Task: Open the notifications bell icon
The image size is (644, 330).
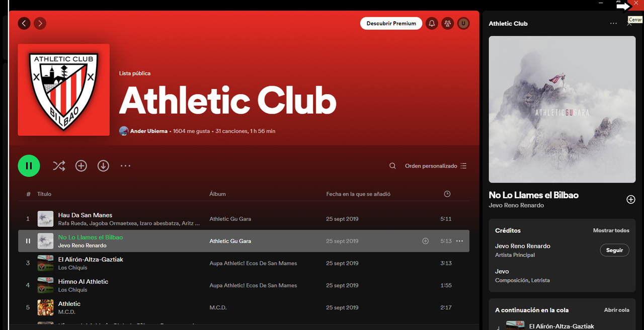Action: (x=432, y=23)
